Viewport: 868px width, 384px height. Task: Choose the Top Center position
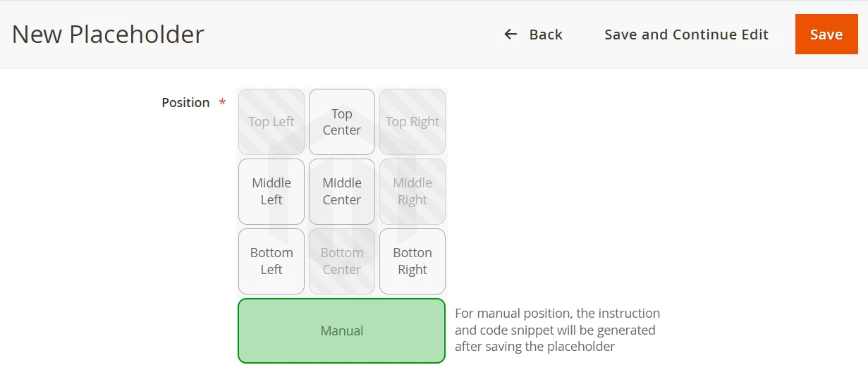pos(342,122)
